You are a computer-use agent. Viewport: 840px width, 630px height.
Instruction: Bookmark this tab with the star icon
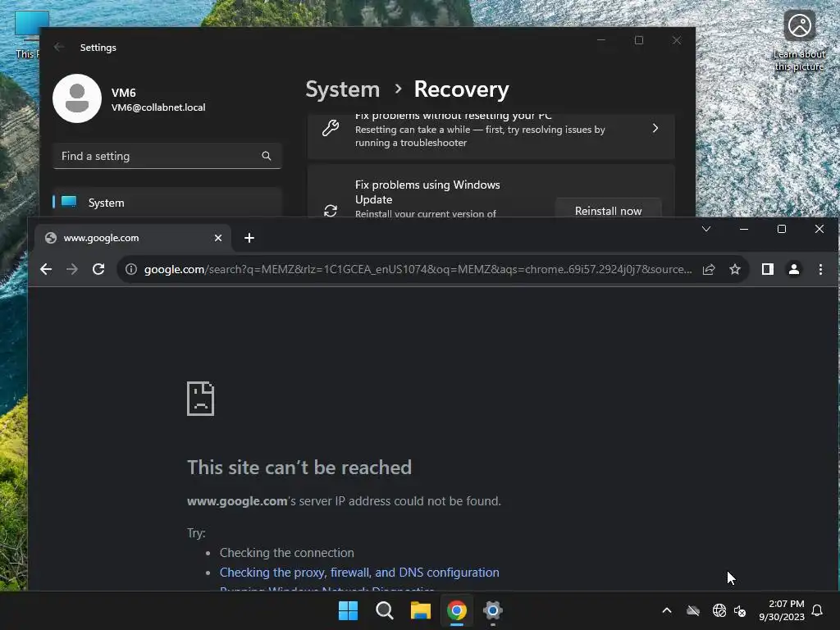(x=735, y=269)
